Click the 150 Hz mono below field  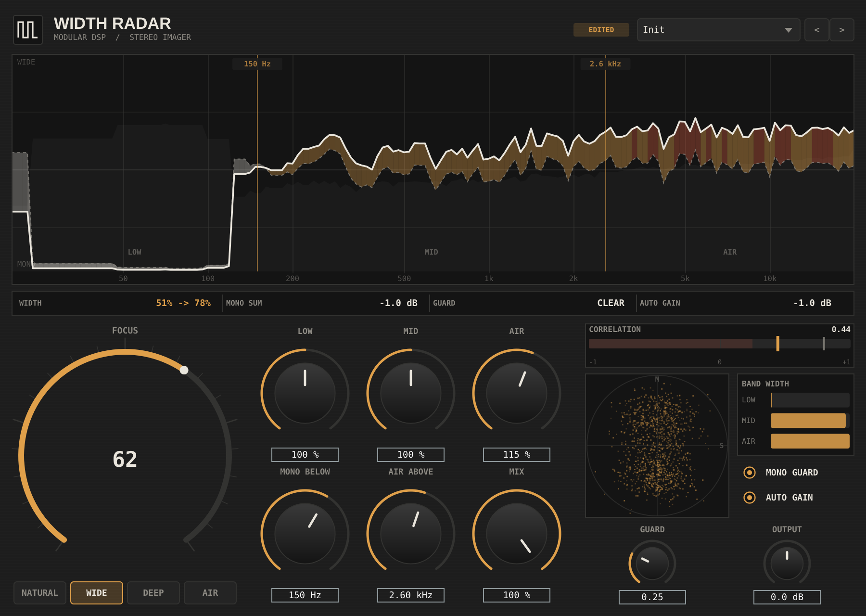[305, 595]
